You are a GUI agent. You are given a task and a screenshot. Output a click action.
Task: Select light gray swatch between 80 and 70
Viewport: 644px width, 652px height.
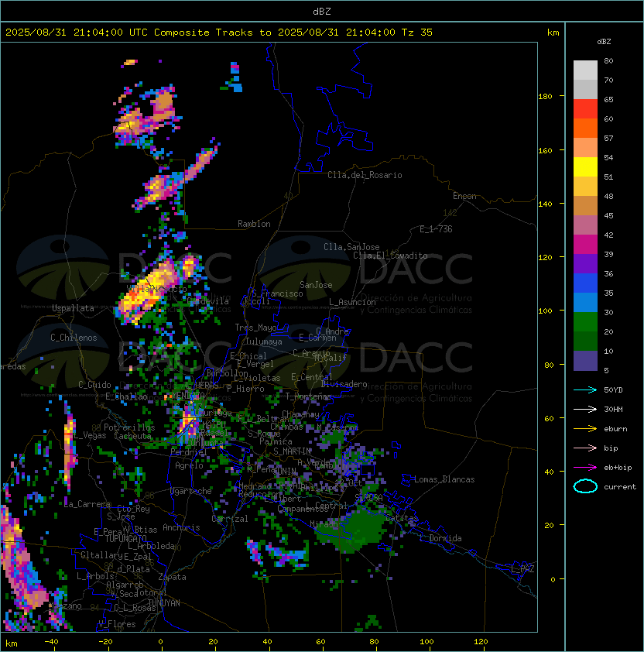(x=585, y=70)
